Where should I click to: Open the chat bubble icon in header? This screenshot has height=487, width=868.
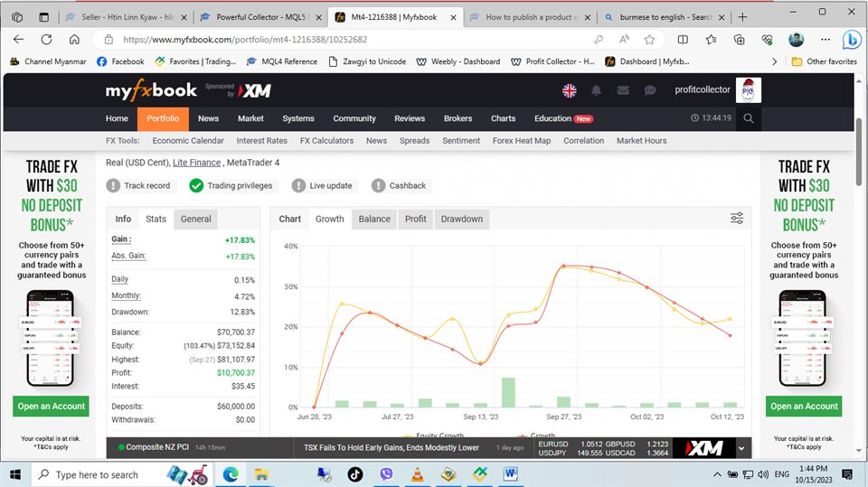(650, 90)
